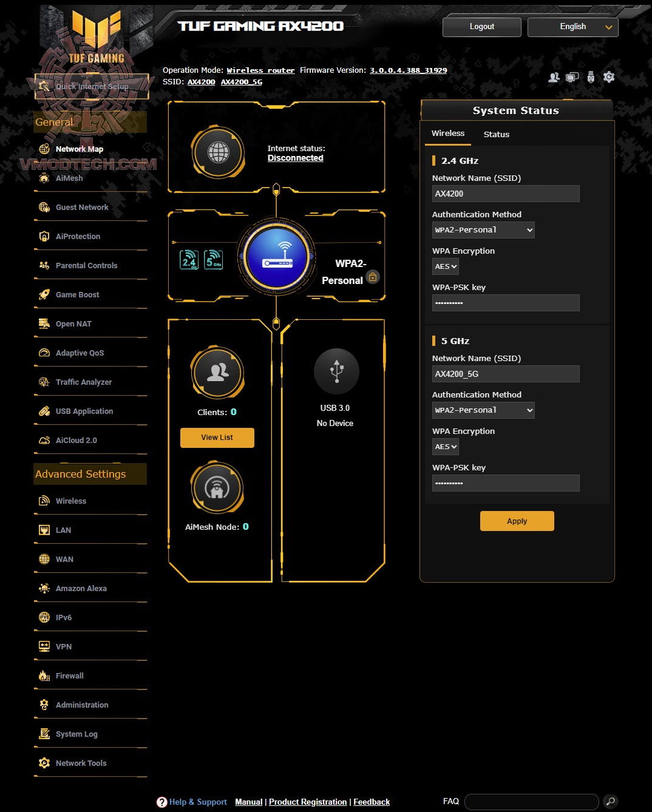Click the settings gear icon at top right
The height and width of the screenshot is (812, 652).
[609, 77]
